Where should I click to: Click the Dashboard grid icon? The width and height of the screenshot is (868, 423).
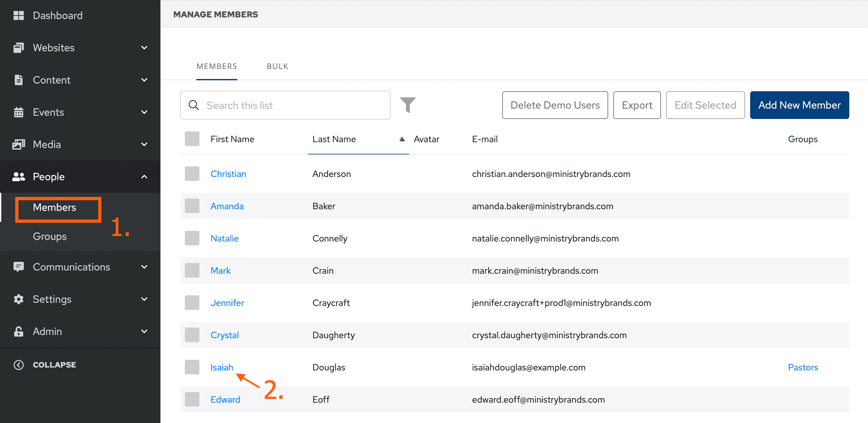(19, 15)
